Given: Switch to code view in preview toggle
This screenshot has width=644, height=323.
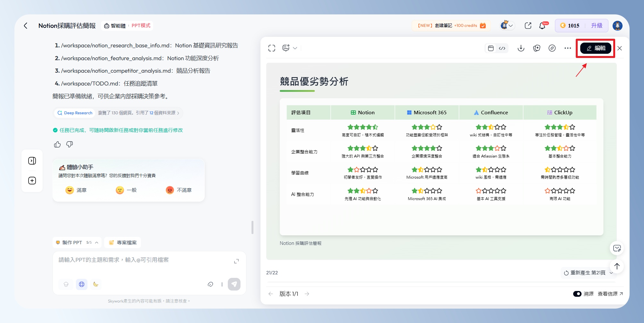Looking at the screenshot, I should click(502, 48).
